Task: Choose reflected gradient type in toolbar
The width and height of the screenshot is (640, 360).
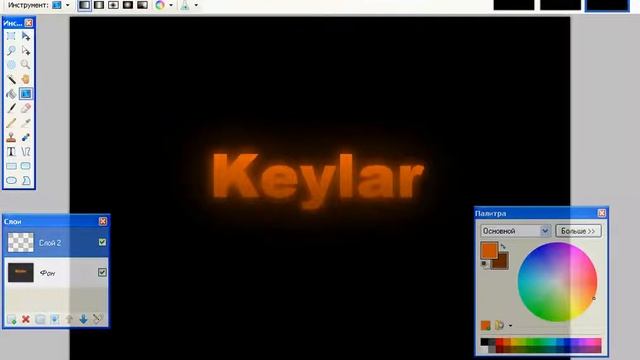Action: click(x=99, y=5)
